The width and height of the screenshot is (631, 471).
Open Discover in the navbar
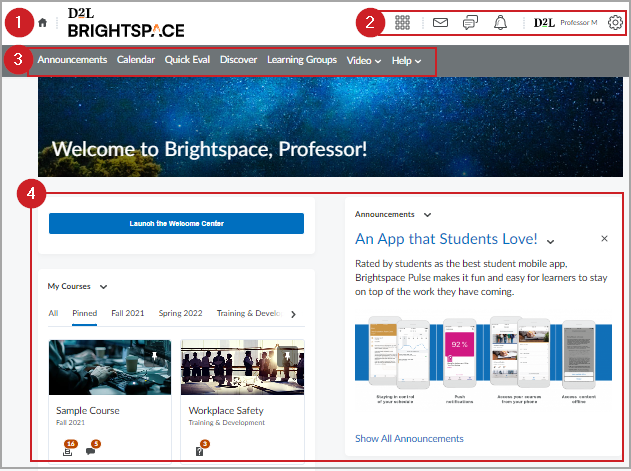pos(238,60)
